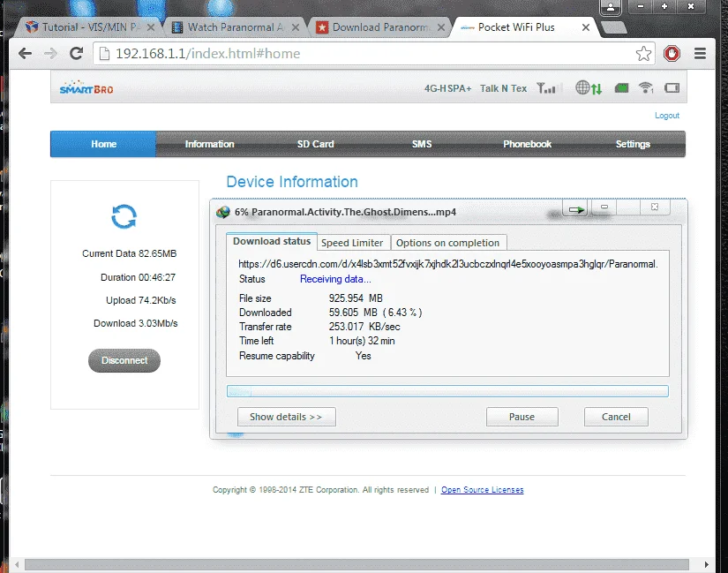
Task: Click the Receiving data... status text
Action: click(335, 279)
